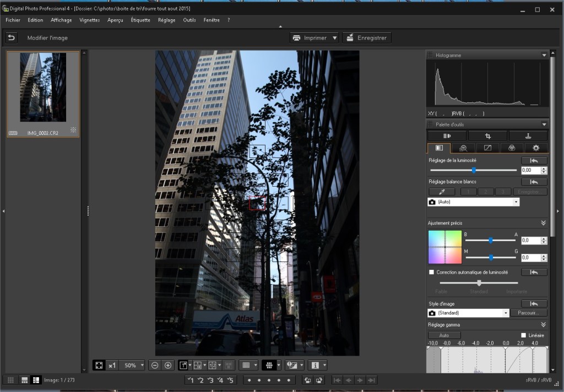Click the grid display icon in bottom toolbar
Viewport: 564px width, 392px height.
point(247,365)
